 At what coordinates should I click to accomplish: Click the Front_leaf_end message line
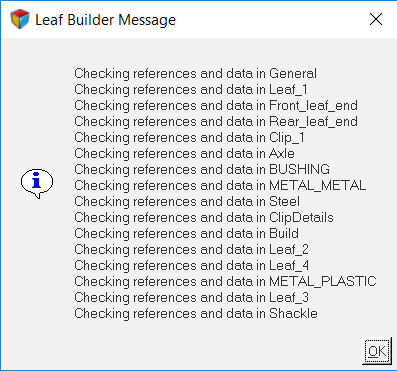[x=216, y=105]
